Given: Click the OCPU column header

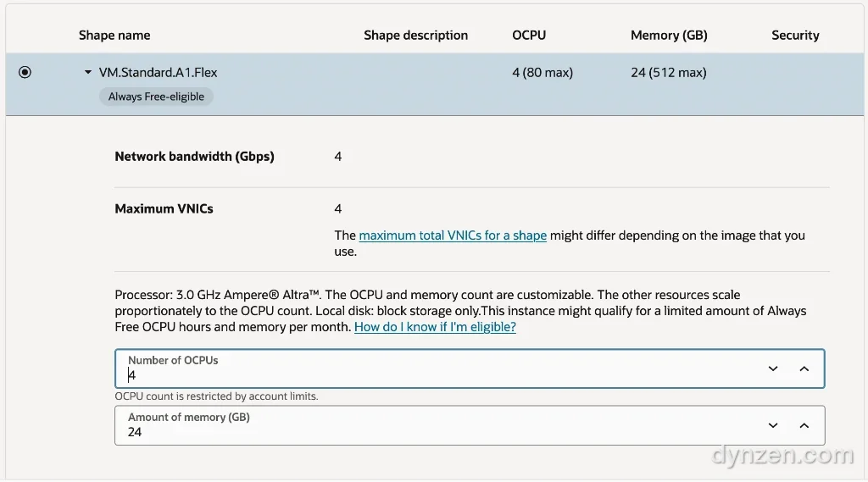Looking at the screenshot, I should (529, 36).
